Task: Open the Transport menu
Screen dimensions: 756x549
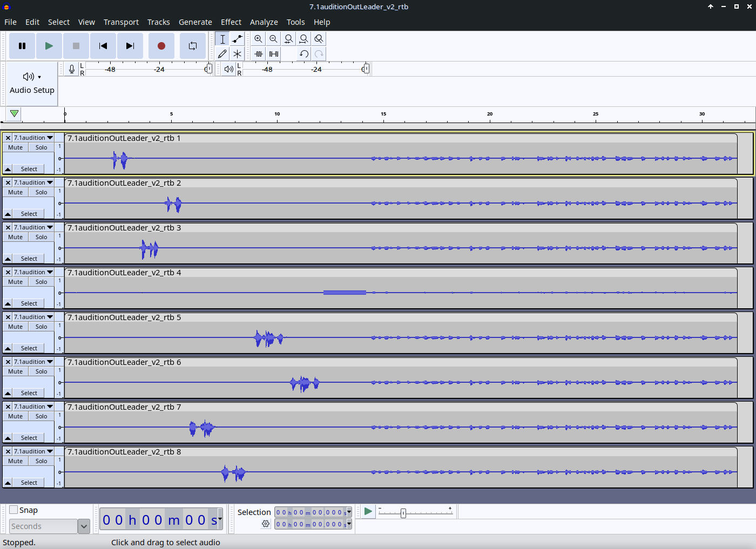Action: [121, 22]
